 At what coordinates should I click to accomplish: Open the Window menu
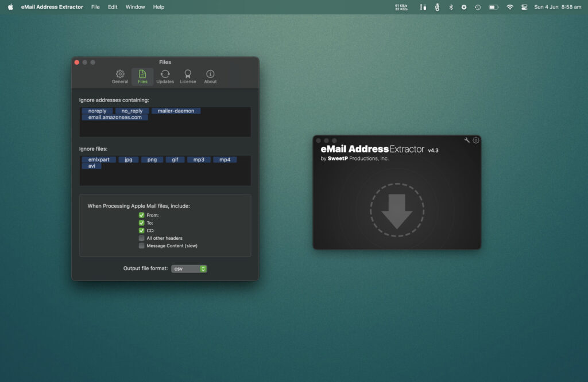coord(135,7)
